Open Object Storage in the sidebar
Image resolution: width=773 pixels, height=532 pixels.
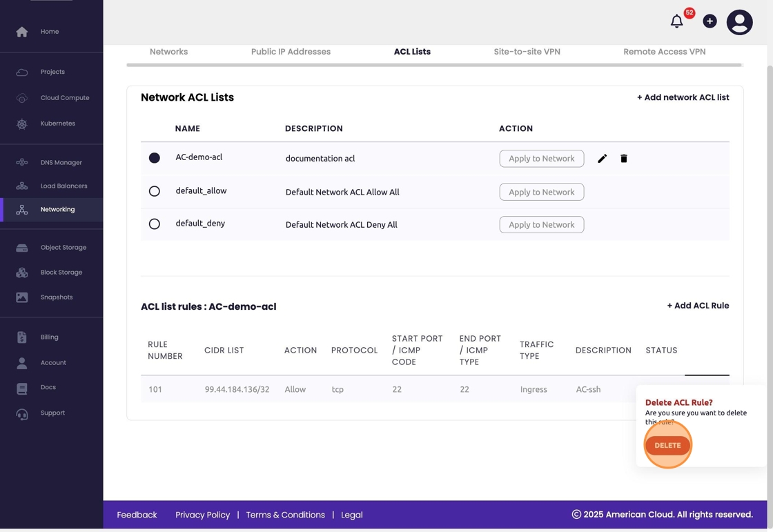tap(63, 248)
